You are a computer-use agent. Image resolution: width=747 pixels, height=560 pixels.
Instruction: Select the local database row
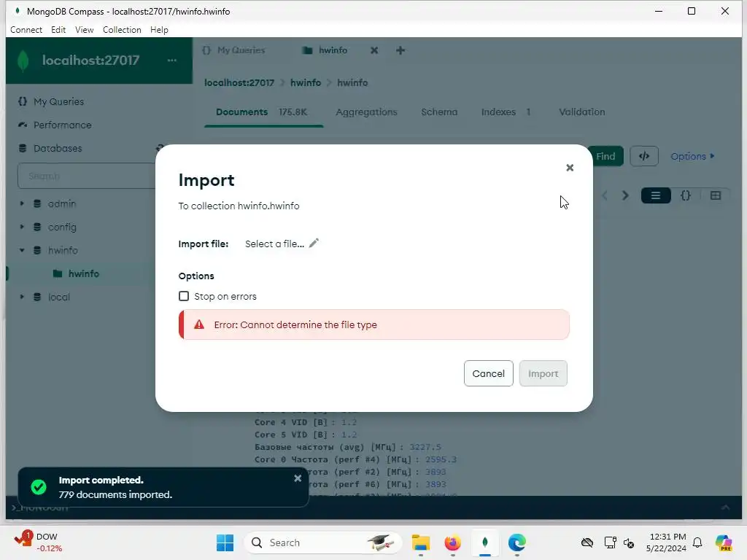click(x=81, y=297)
